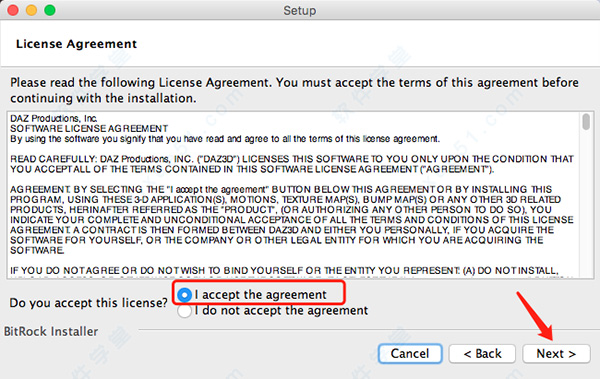Click the "Please read the following License Agreement" instruction text

(294, 90)
